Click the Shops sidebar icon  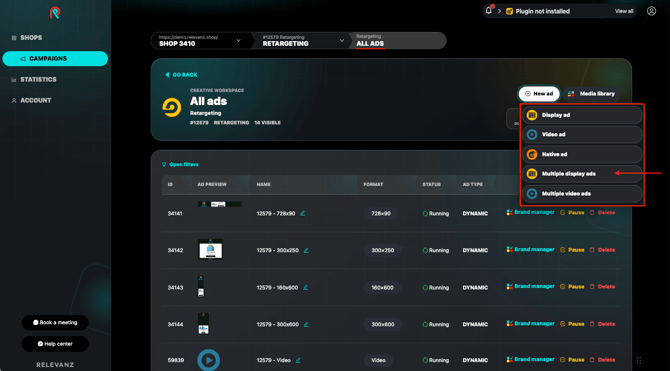pyautogui.click(x=14, y=38)
